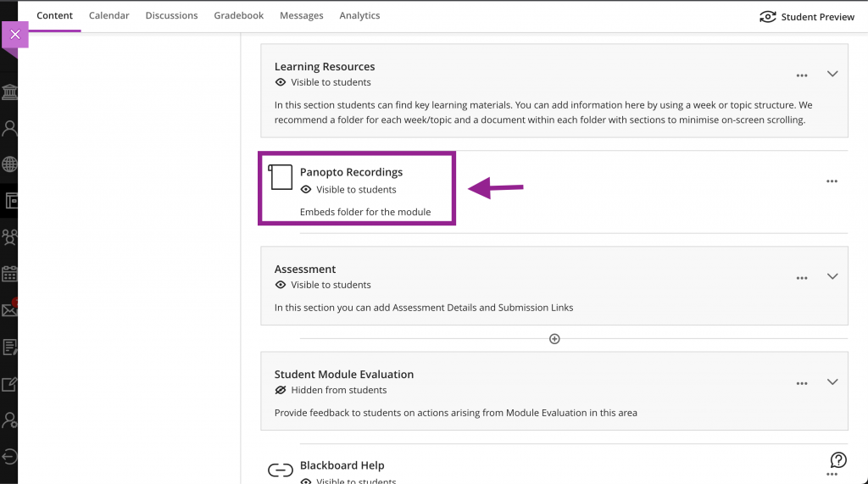This screenshot has width=868, height=484.
Task: Expand Student Module Evaluation chevron
Action: pos(832,381)
